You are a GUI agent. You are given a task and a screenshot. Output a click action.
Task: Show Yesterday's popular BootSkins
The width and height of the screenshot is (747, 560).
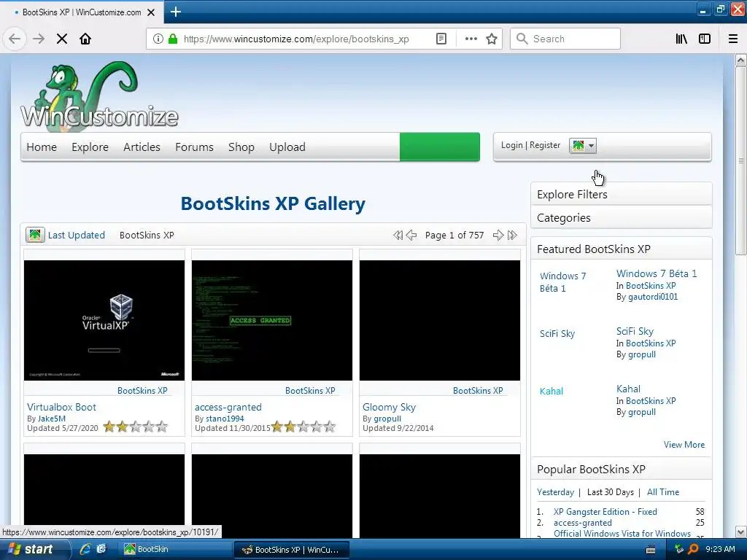click(x=555, y=492)
